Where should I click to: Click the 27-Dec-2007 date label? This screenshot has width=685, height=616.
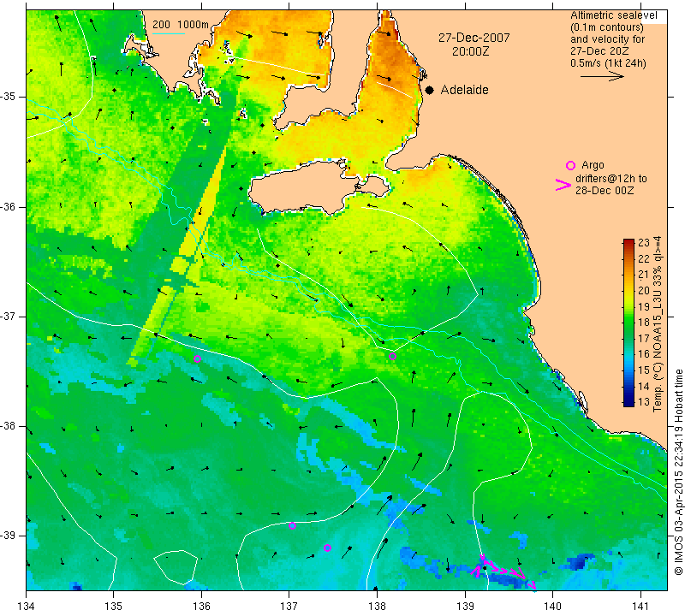(x=474, y=38)
